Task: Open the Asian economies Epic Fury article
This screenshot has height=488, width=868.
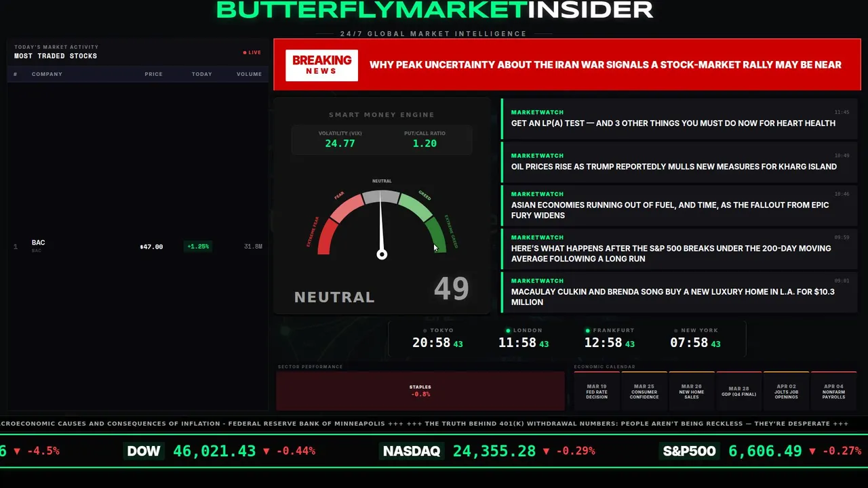Action: (679, 205)
